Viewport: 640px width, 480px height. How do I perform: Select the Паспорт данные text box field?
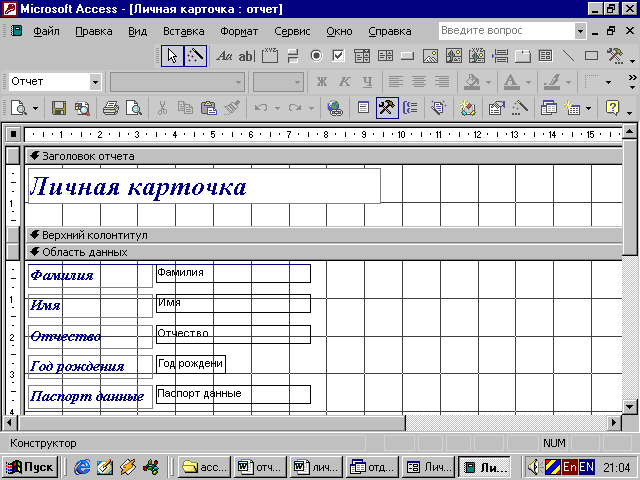(233, 394)
